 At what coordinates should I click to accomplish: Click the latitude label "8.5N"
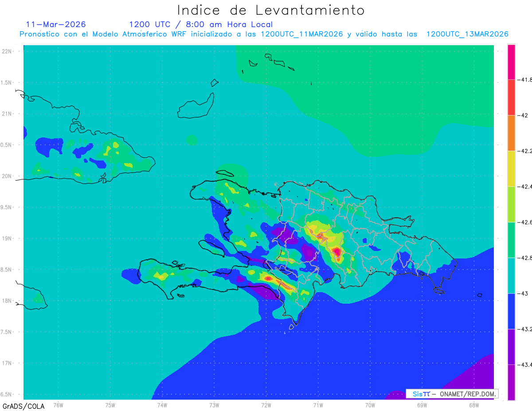coord(7,270)
